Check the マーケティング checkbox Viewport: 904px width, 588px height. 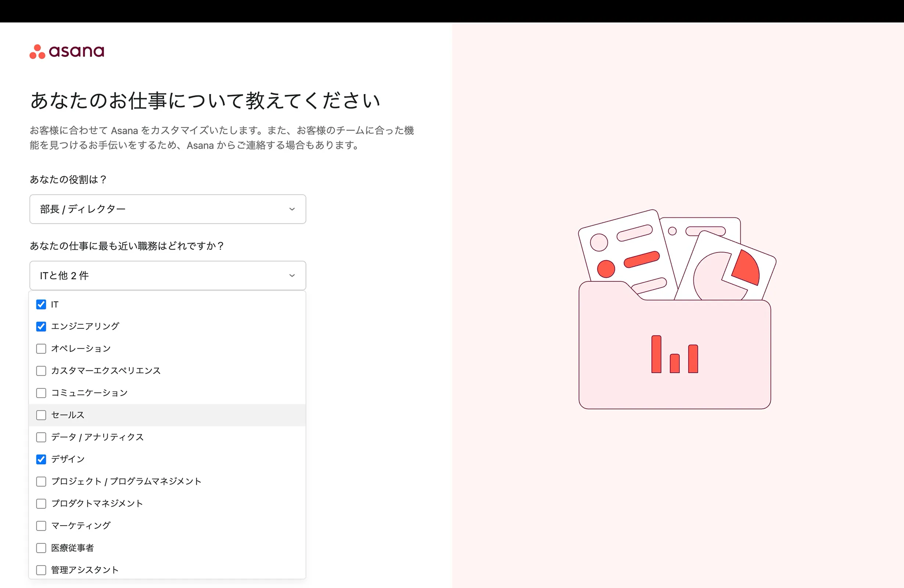(x=41, y=526)
